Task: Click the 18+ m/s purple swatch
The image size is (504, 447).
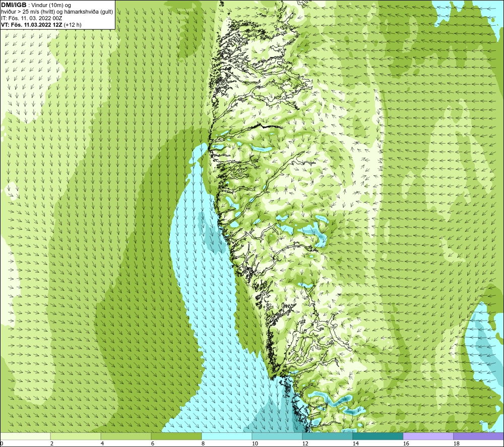Action: click(x=479, y=436)
